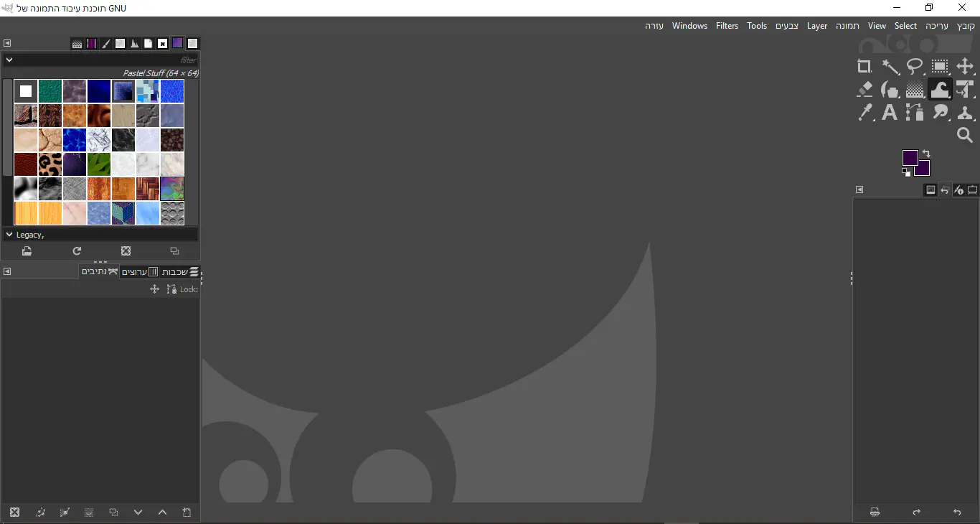Activate the Move tool
Viewport: 980px width, 524px height.
(965, 67)
